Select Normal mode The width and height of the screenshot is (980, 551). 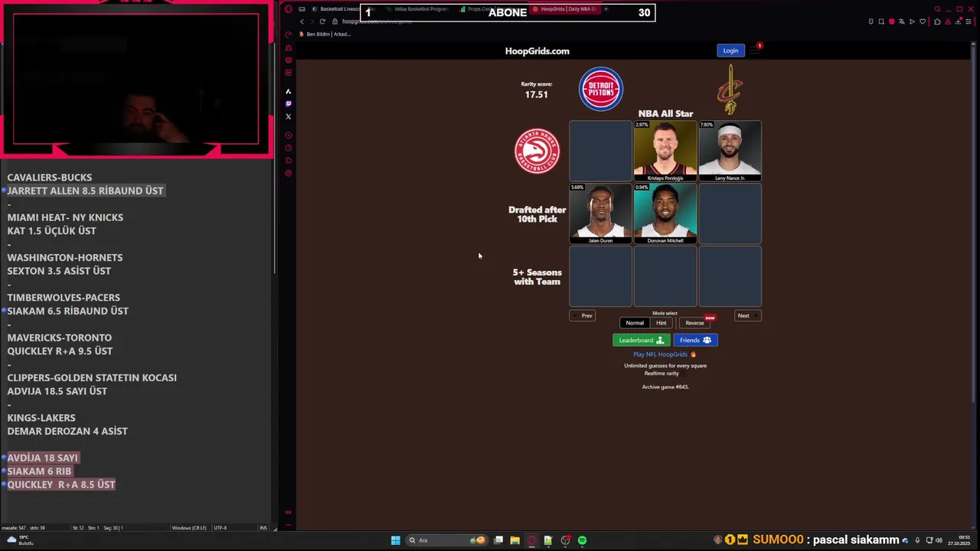point(635,323)
